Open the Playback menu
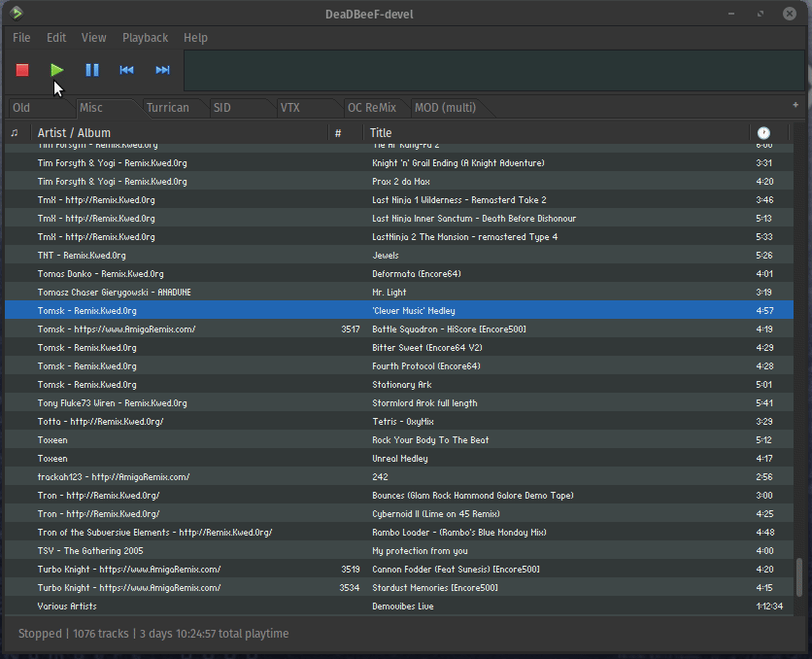Viewport: 812px width, 659px height. pos(145,38)
